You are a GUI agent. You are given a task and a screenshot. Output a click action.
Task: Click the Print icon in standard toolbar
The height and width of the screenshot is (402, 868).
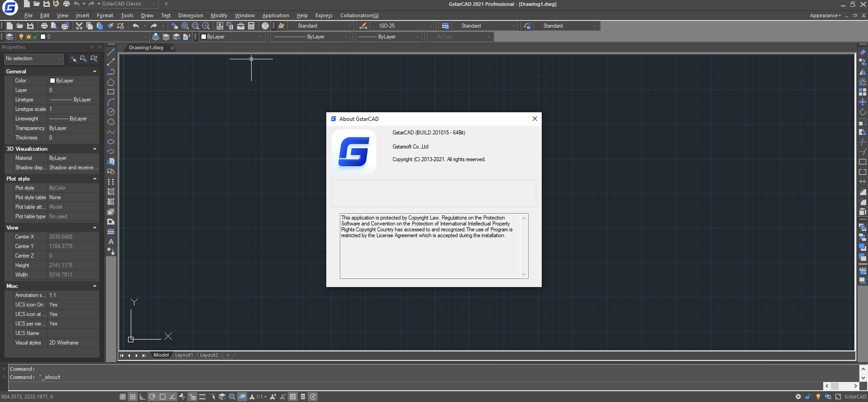44,26
